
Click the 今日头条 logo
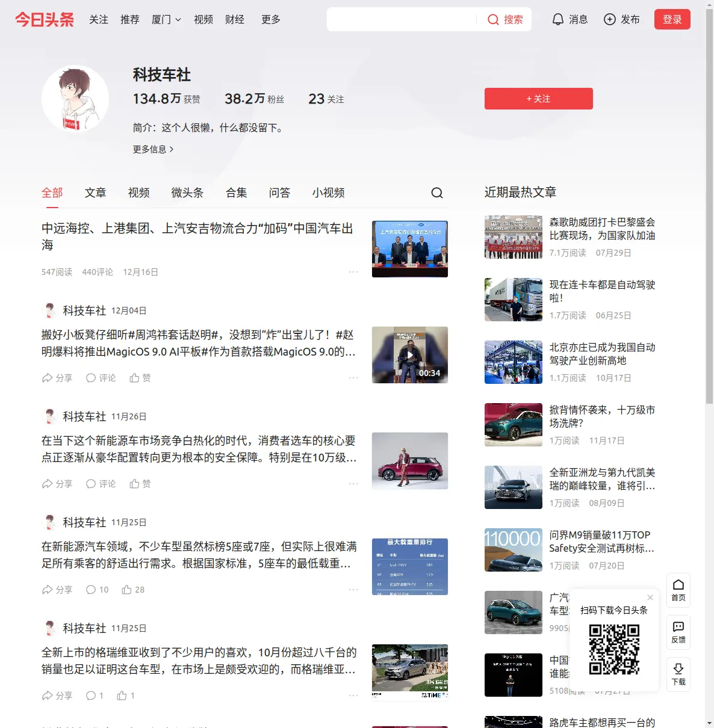[45, 19]
